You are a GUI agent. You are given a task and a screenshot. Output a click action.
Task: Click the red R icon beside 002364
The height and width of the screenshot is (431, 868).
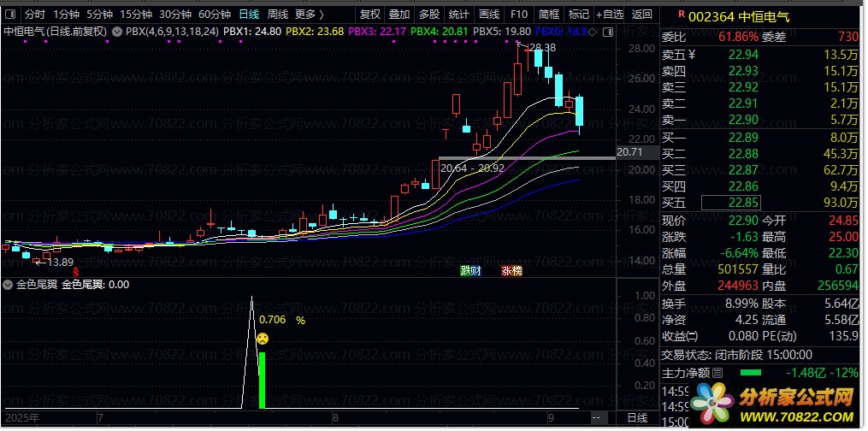[682, 15]
